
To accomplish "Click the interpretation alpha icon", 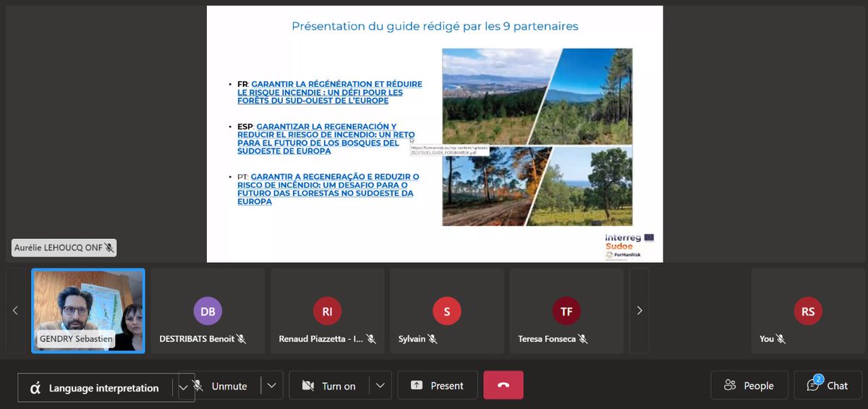I will tap(35, 388).
